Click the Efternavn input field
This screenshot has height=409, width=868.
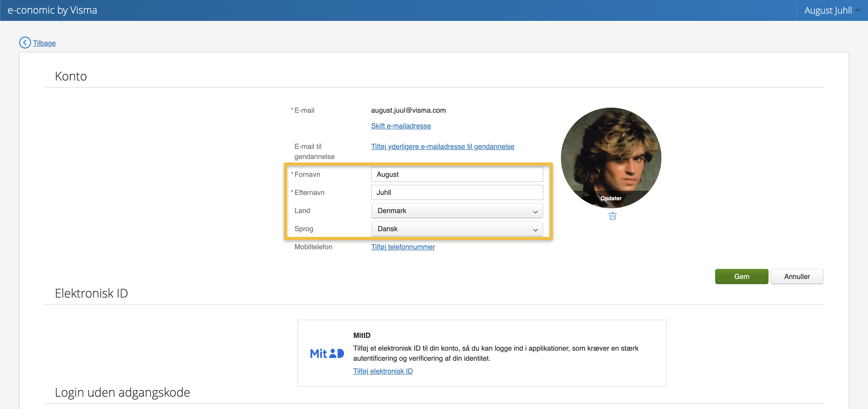457,192
